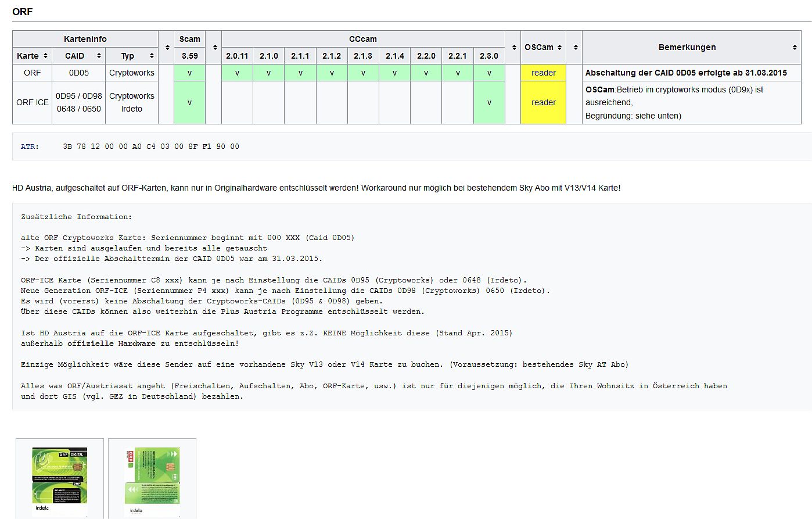Sort table by Typ column
812x519 pixels.
tap(152, 56)
